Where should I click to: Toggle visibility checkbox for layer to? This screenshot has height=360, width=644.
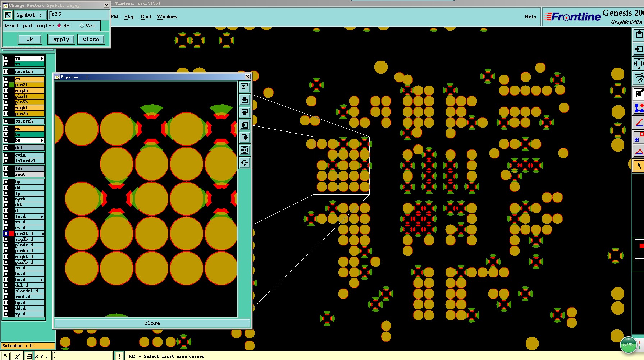[x=6, y=58]
